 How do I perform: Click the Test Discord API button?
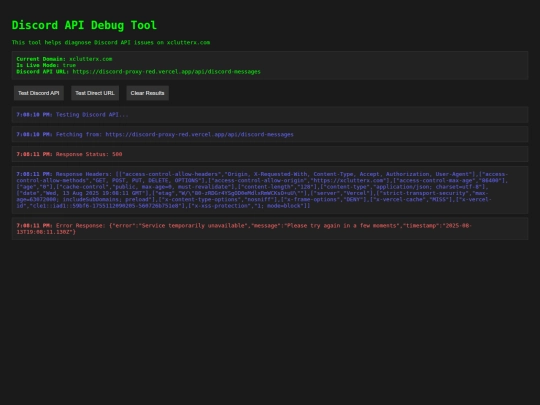39,93
